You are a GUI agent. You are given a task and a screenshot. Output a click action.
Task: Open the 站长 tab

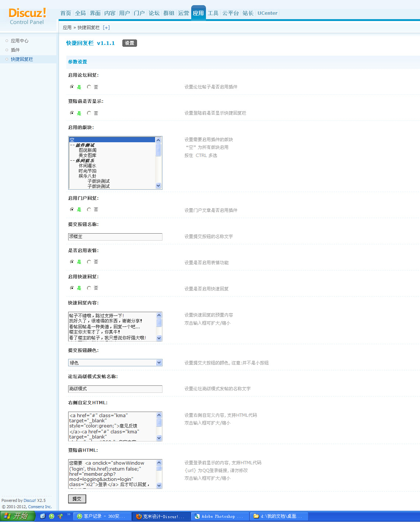coord(248,13)
